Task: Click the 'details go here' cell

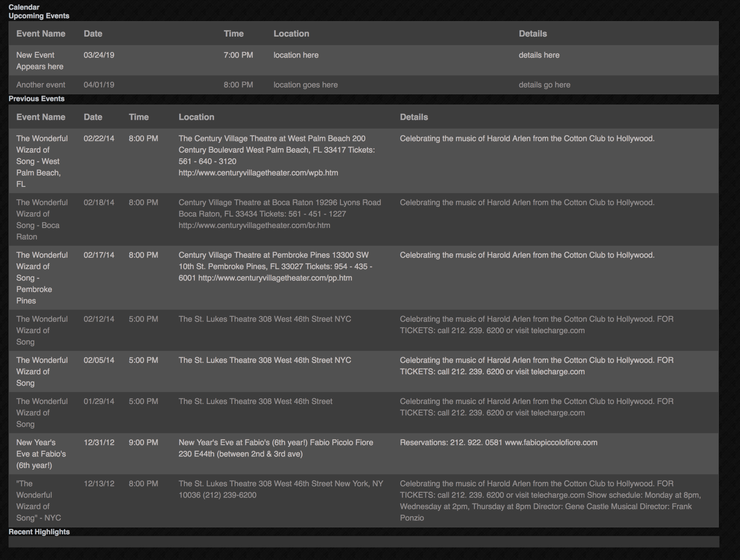Action: (544, 85)
